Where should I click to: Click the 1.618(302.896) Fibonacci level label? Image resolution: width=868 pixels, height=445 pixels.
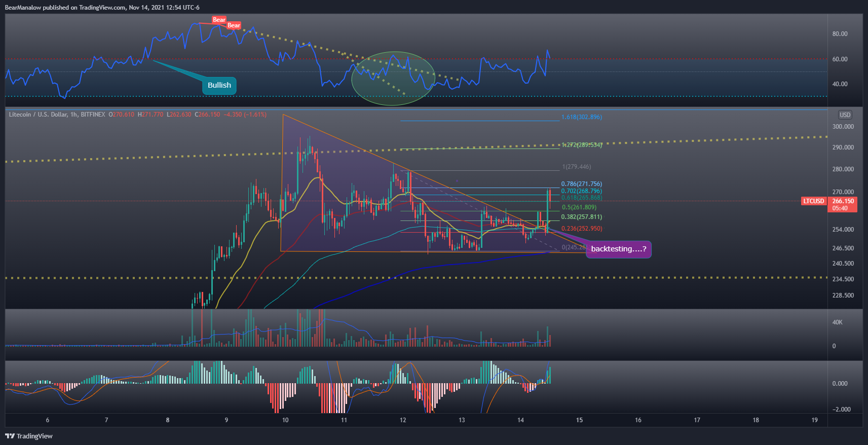[582, 117]
